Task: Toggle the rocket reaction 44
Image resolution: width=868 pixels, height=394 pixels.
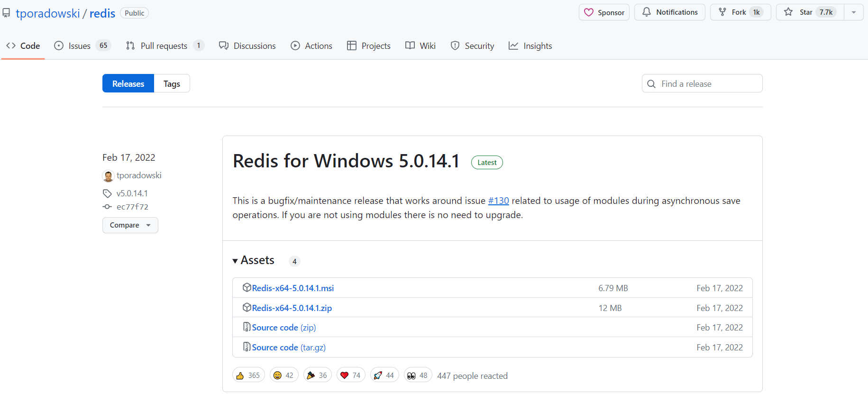Action: [x=384, y=375]
